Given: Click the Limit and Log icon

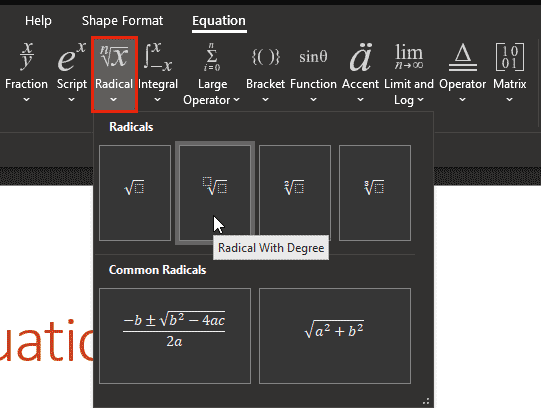Looking at the screenshot, I should click(x=409, y=57).
